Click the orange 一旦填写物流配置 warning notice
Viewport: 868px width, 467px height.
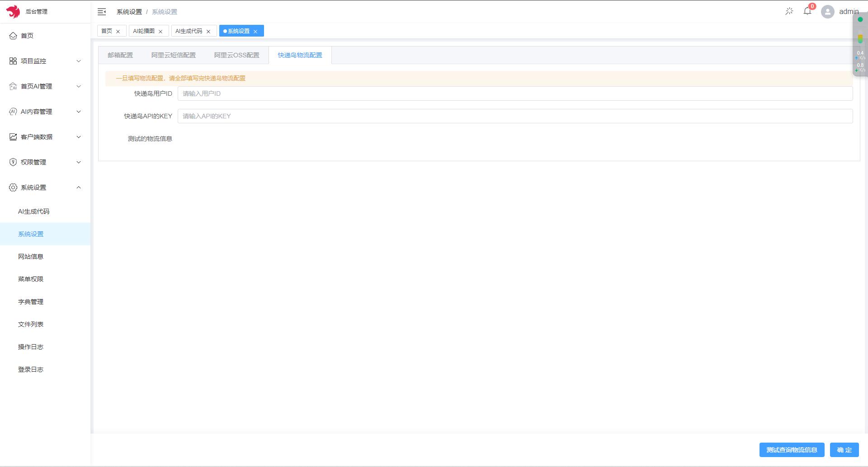[479, 78]
